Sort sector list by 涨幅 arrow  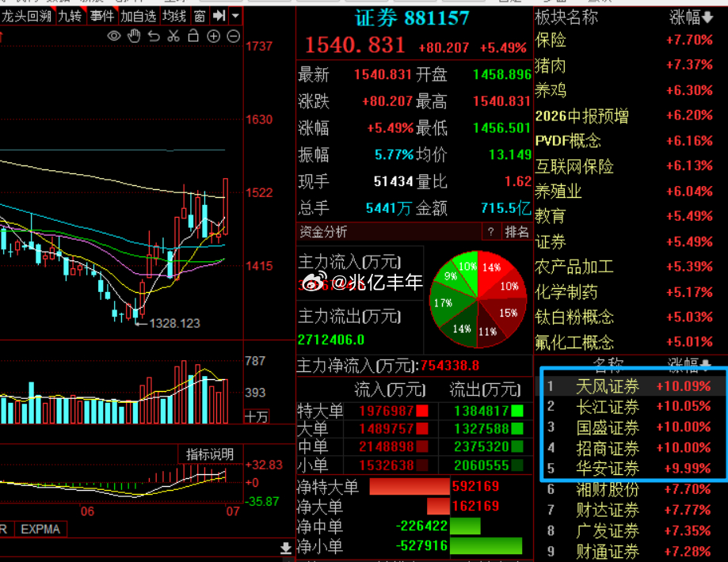(707, 17)
